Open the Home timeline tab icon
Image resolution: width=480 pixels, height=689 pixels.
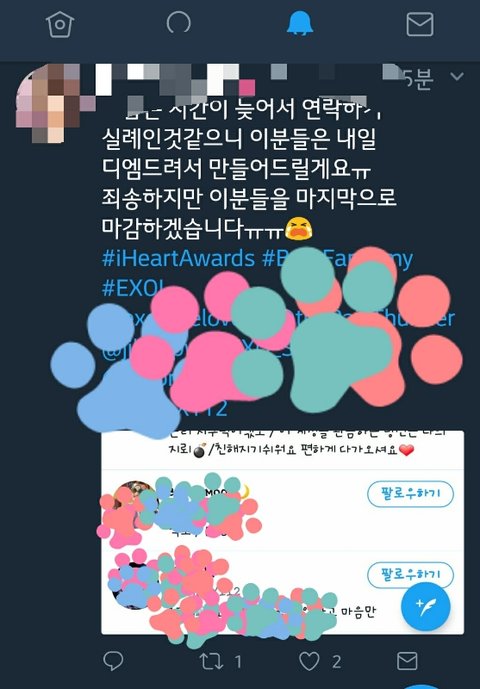[60, 24]
